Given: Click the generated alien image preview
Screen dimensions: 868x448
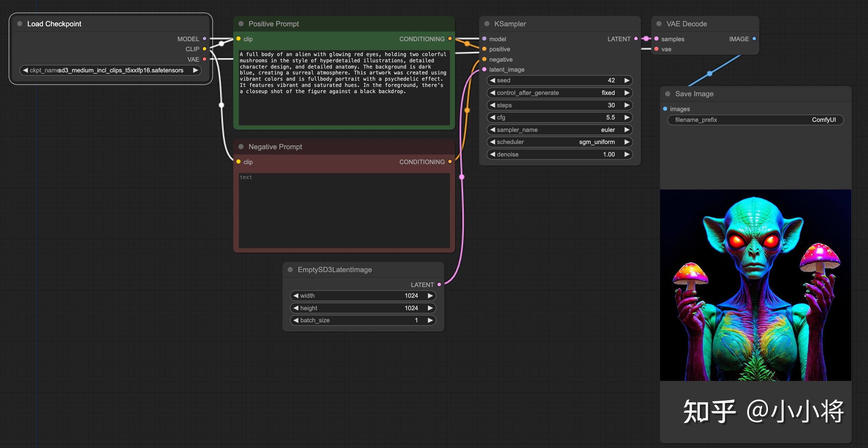Looking at the screenshot, I should 755,285.
